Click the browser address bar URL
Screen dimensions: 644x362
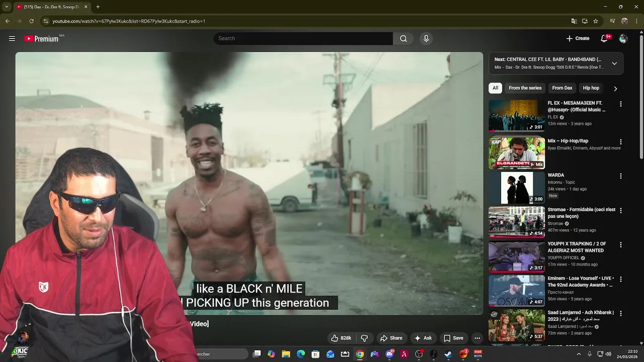point(128,21)
